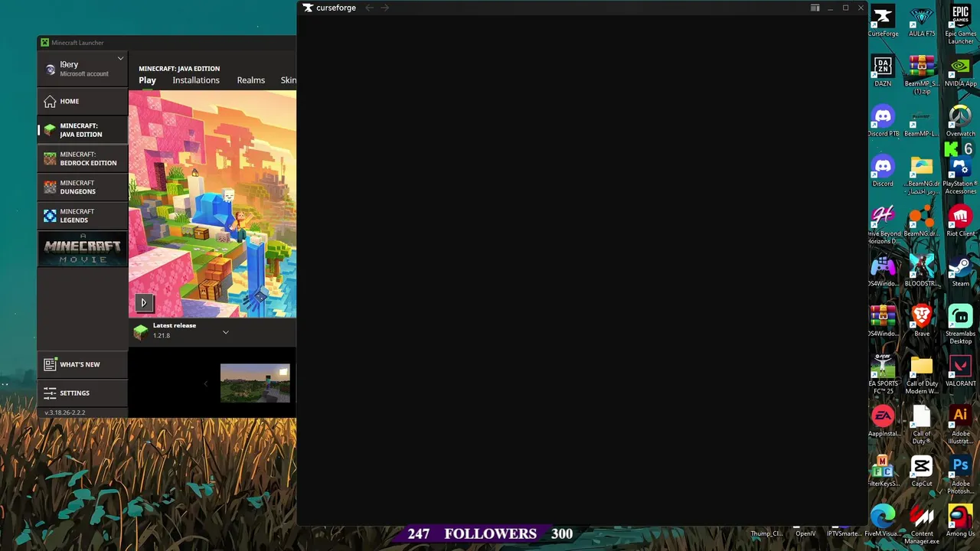Select Minecraft: Bedrock Edition in sidebar
Viewport: 980px width, 551px height.
click(x=83, y=158)
